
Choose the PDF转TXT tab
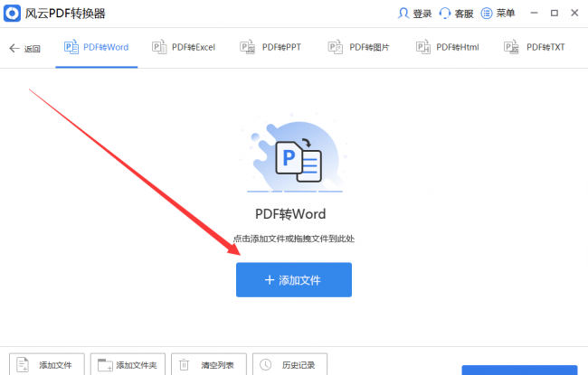(x=535, y=48)
